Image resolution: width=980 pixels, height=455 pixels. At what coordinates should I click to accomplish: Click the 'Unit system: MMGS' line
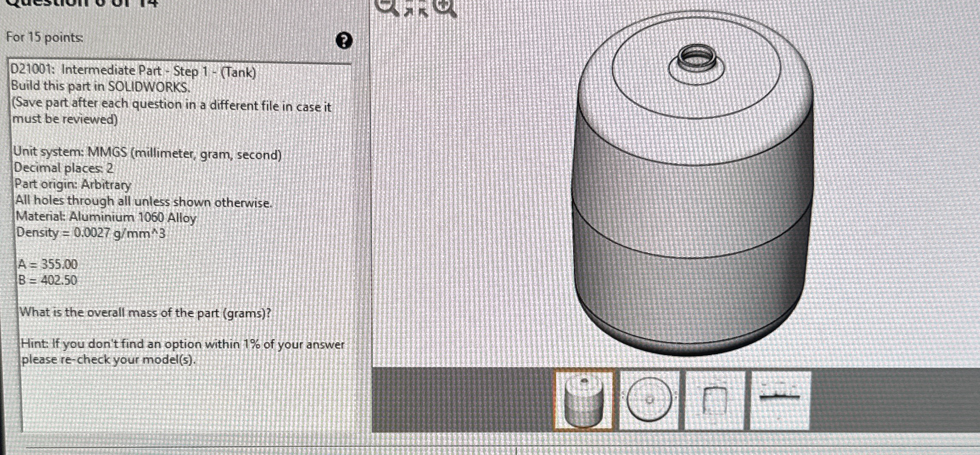click(x=147, y=153)
